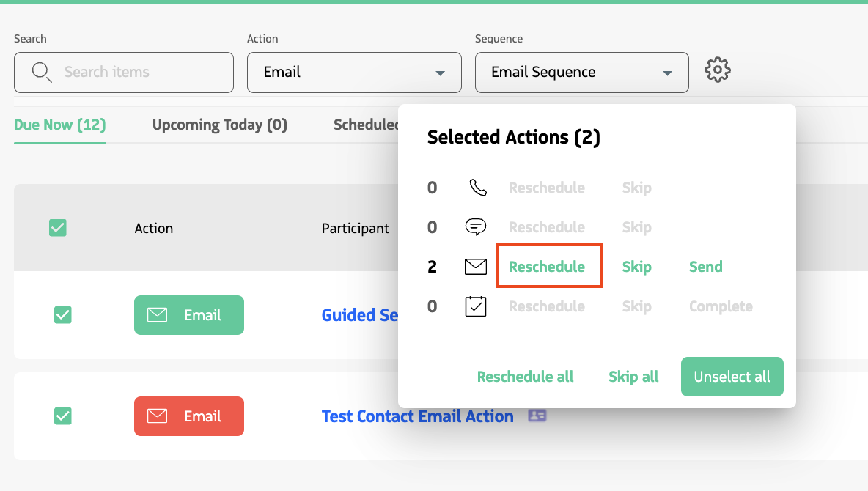The width and height of the screenshot is (868, 491).
Task: Click the Search items input field
Action: point(139,73)
